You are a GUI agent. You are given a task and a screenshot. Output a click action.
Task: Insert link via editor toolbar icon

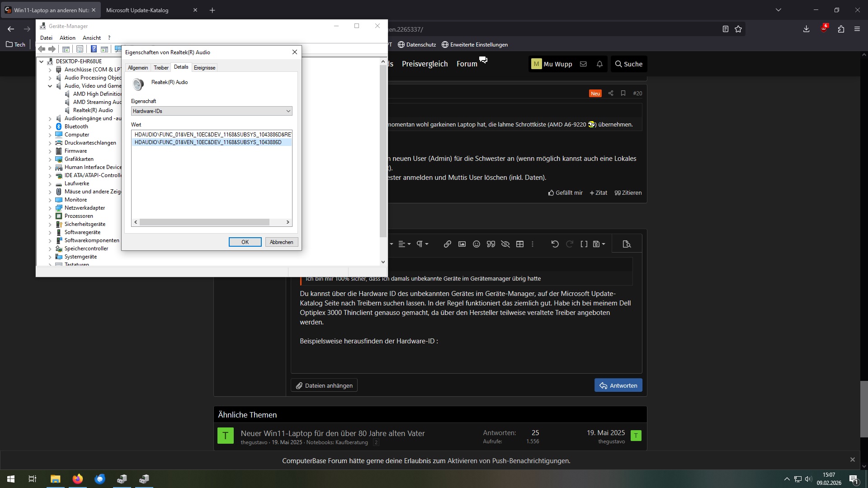(x=447, y=244)
